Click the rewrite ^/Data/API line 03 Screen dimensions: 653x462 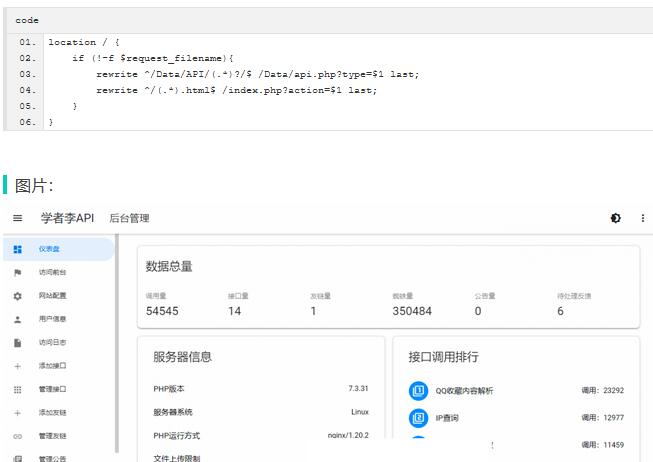click(257, 74)
